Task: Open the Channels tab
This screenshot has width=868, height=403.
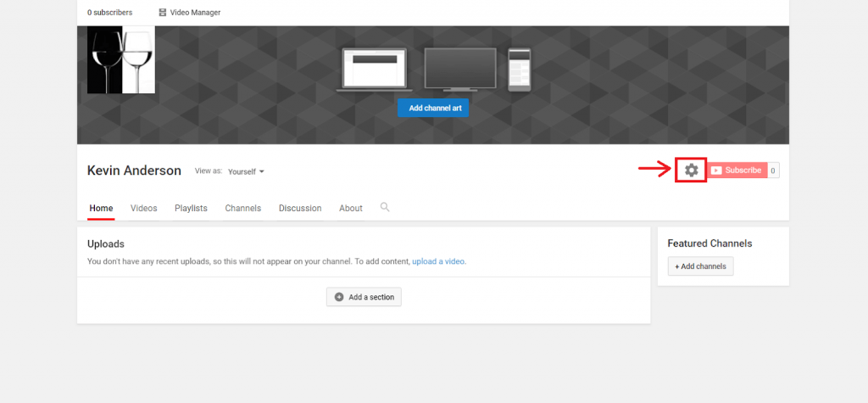Action: [x=243, y=209]
